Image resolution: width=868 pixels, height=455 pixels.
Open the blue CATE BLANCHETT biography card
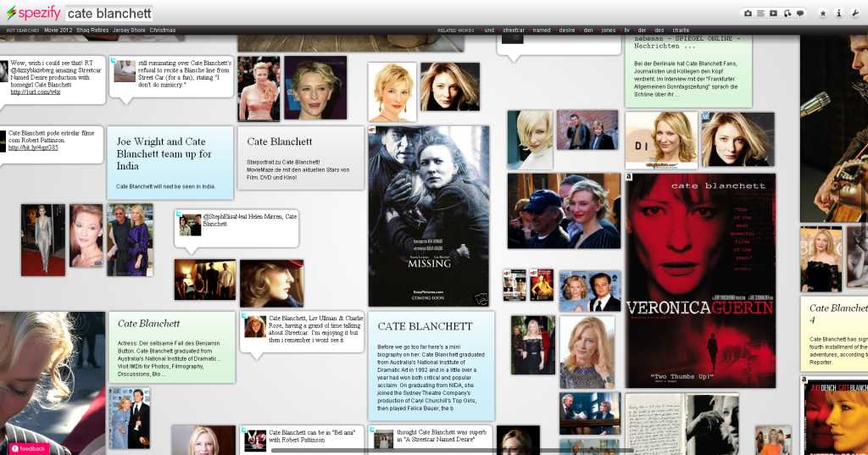(x=431, y=366)
